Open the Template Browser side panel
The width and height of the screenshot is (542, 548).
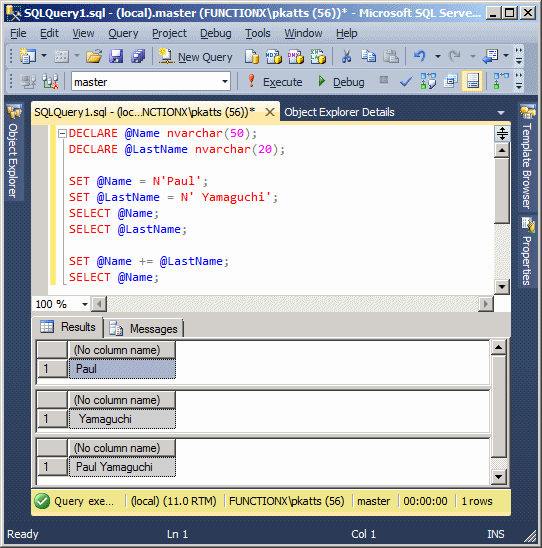coord(527,157)
